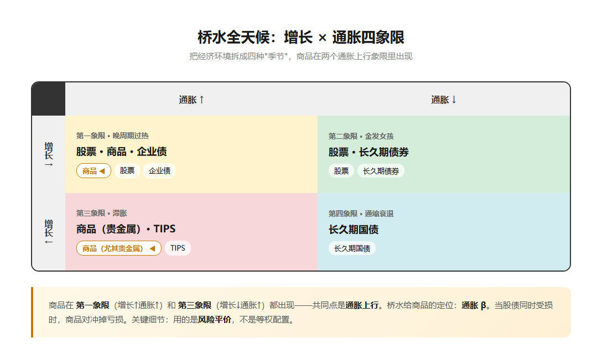The image size is (602, 364).
Task: Click the dark corner cell of the table
Action: [48, 99]
